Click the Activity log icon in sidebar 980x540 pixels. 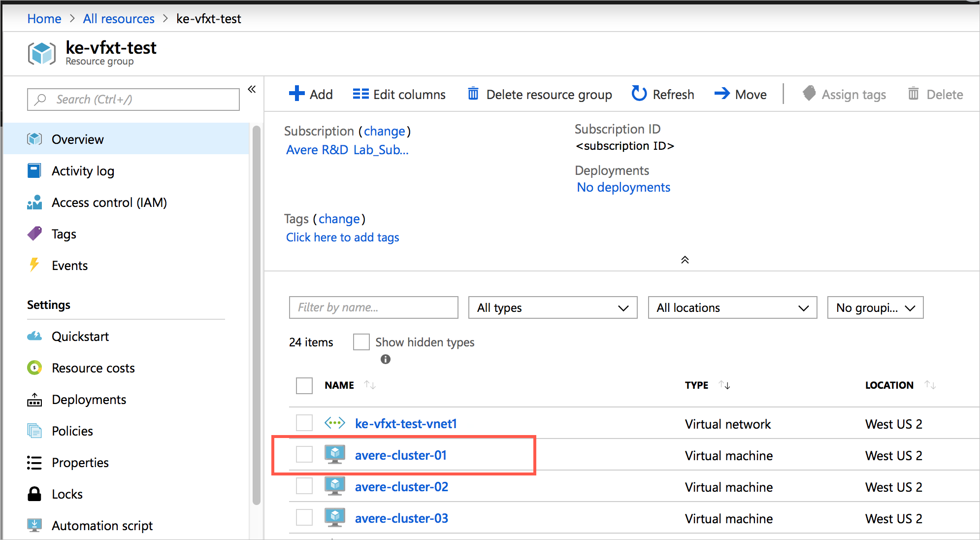click(x=36, y=171)
